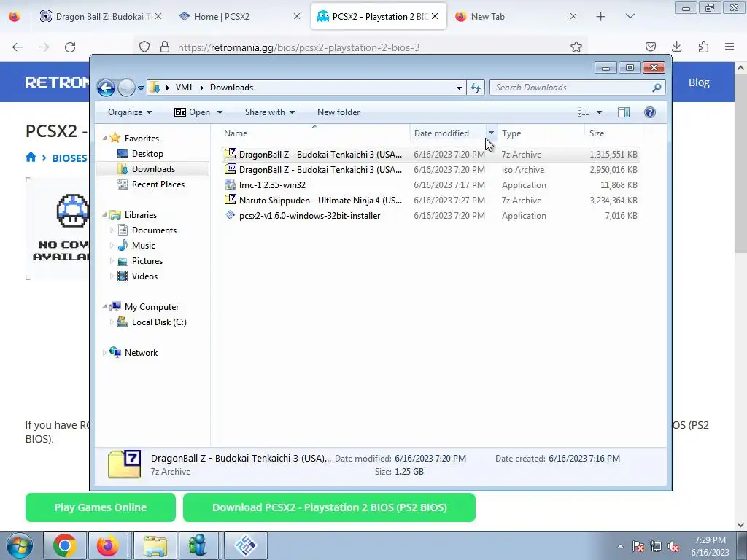Screen dimensions: 747x560
Task: Expand the more view options arrow
Action: point(600,112)
